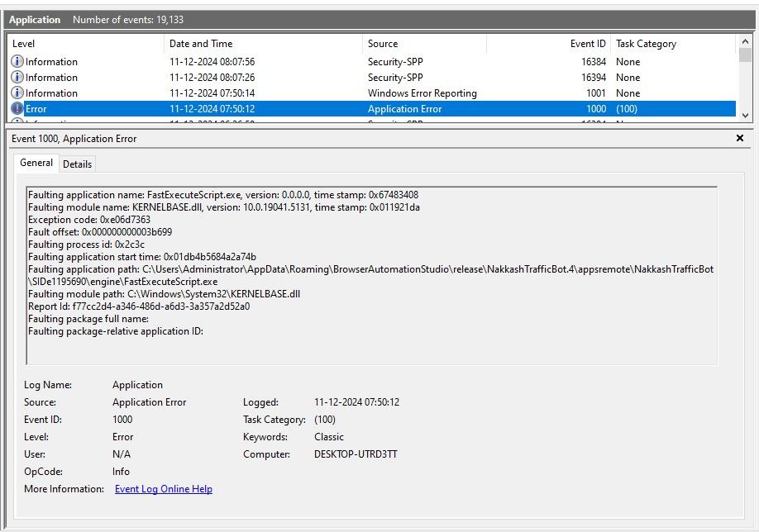Click the dismiss X on the Event 1000 preview pane

(740, 138)
